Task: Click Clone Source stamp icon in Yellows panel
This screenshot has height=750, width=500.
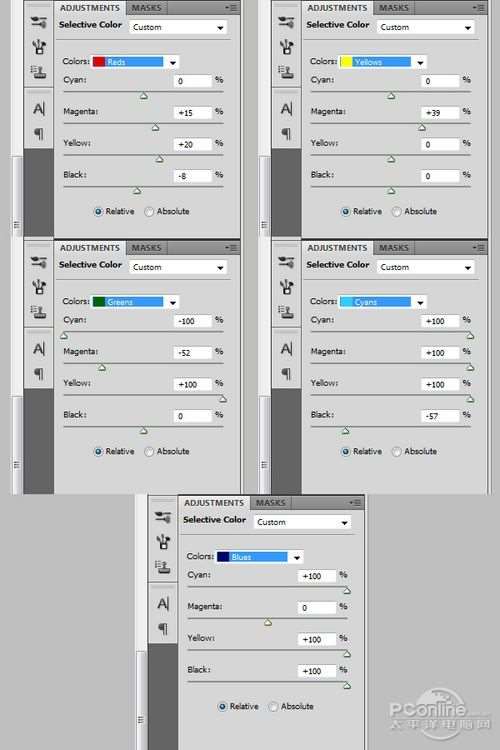Action: pyautogui.click(x=287, y=72)
